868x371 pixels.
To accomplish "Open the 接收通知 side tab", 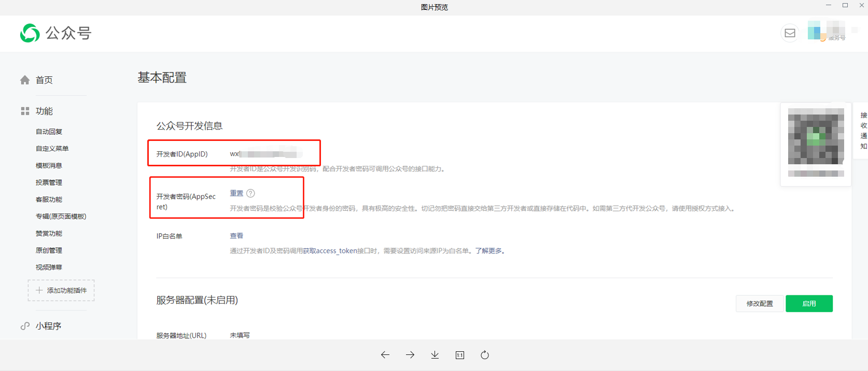I will click(x=863, y=131).
